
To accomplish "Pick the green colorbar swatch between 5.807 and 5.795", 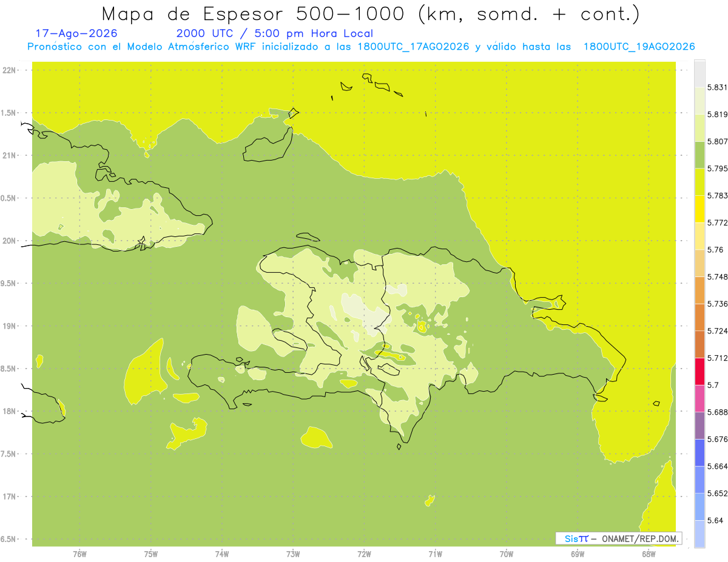I will coord(699,155).
